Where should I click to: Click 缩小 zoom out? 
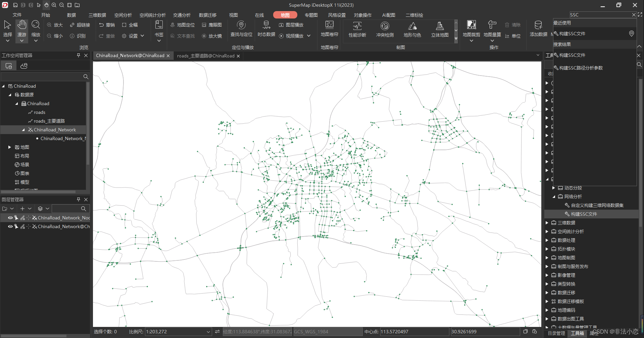coord(55,36)
